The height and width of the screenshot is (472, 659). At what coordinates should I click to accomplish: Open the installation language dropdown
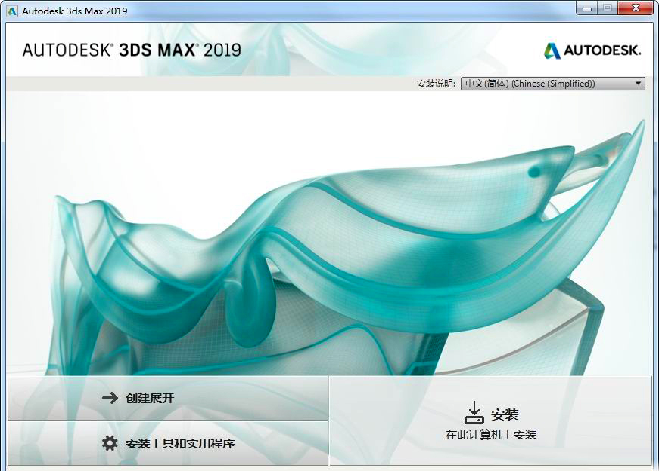[x=553, y=84]
